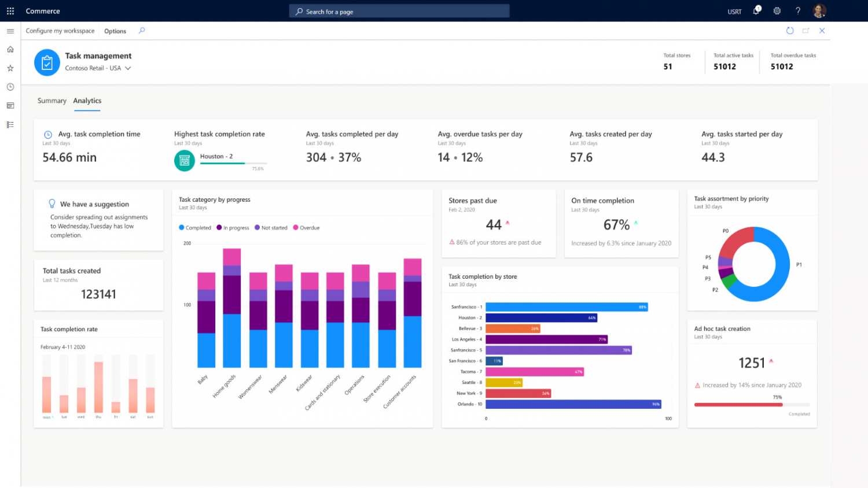Image resolution: width=868 pixels, height=488 pixels.
Task: Click clock icon by Avg. task completion time
Action: tap(48, 134)
